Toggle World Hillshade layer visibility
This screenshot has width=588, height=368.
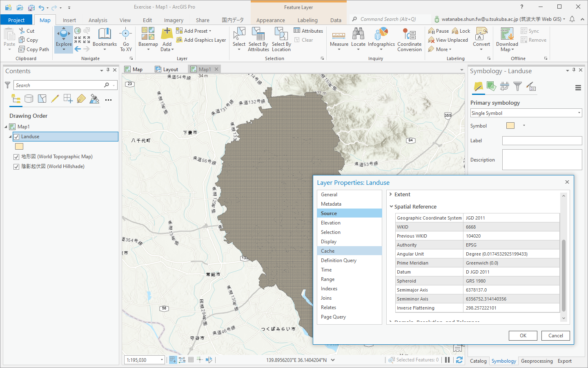[x=16, y=166]
